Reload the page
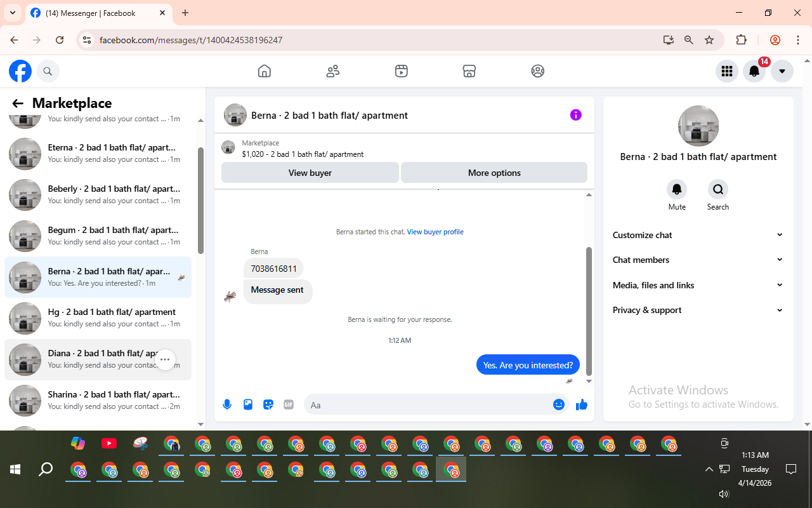Viewport: 812px width, 508px height. tap(60, 40)
